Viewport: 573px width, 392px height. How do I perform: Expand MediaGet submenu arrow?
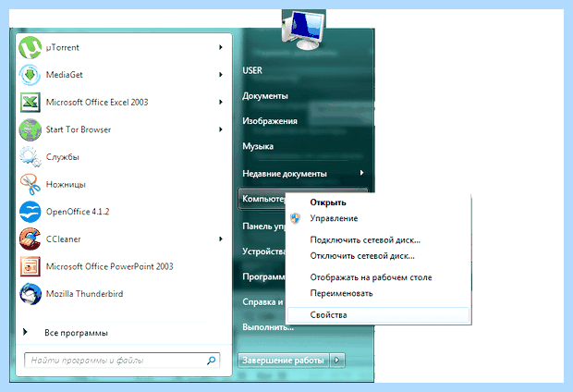click(x=221, y=75)
